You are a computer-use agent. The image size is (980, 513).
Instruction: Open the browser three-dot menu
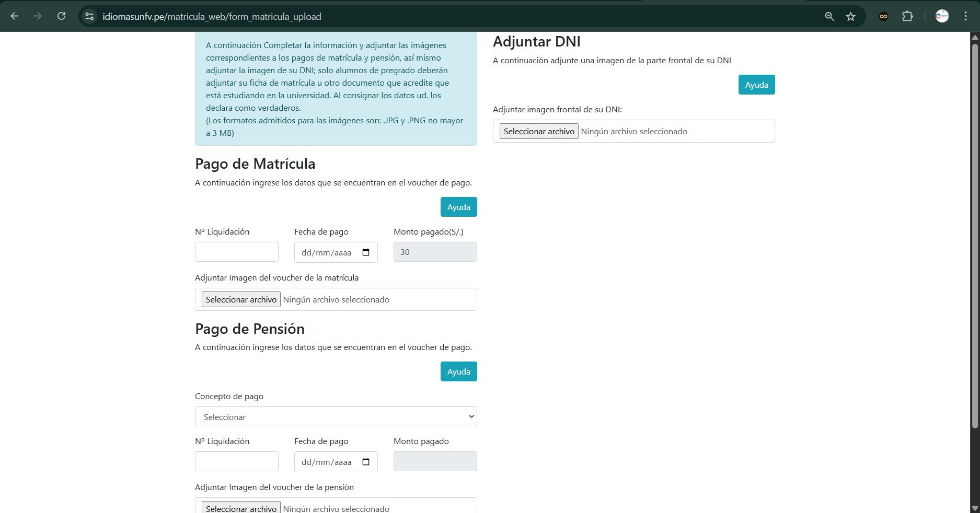tap(966, 16)
